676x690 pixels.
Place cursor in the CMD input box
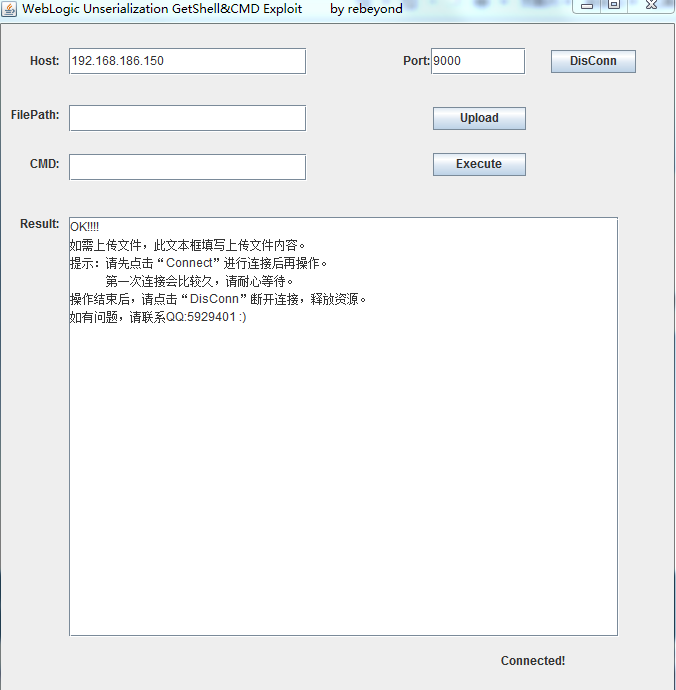[x=187, y=166]
